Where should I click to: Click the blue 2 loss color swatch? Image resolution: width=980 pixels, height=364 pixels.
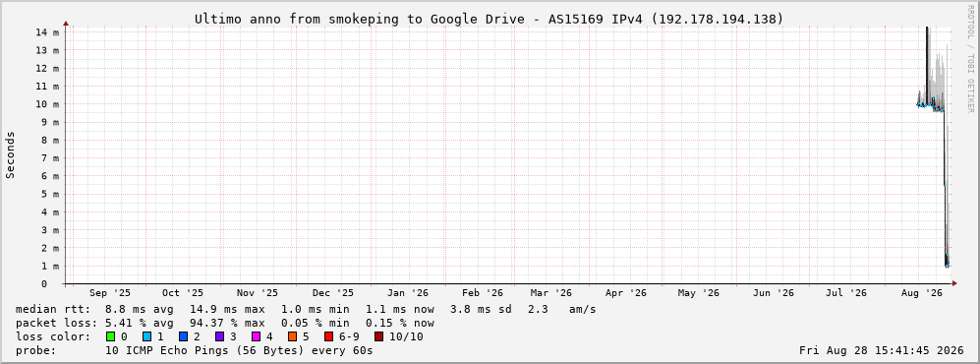tap(183, 337)
